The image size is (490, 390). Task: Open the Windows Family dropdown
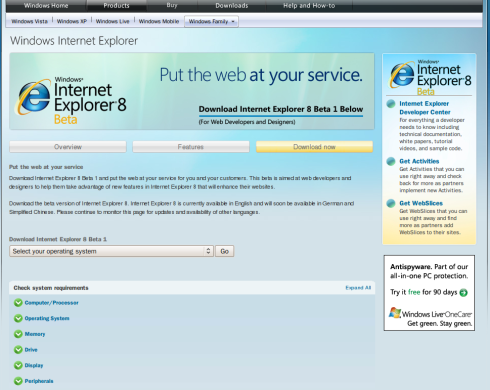(211, 21)
